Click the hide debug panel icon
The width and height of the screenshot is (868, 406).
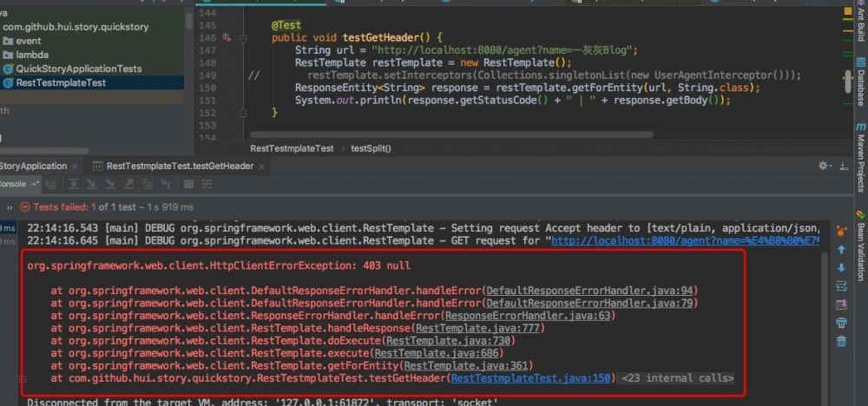click(843, 166)
